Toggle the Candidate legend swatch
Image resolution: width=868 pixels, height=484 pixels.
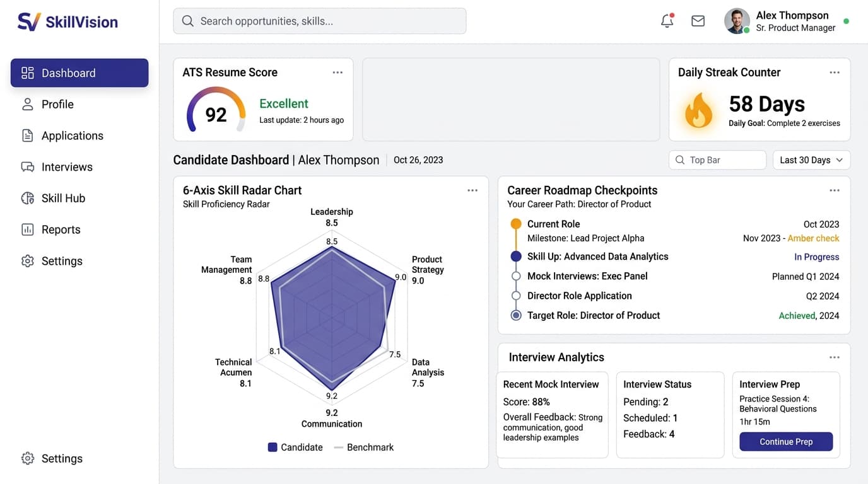pos(273,447)
